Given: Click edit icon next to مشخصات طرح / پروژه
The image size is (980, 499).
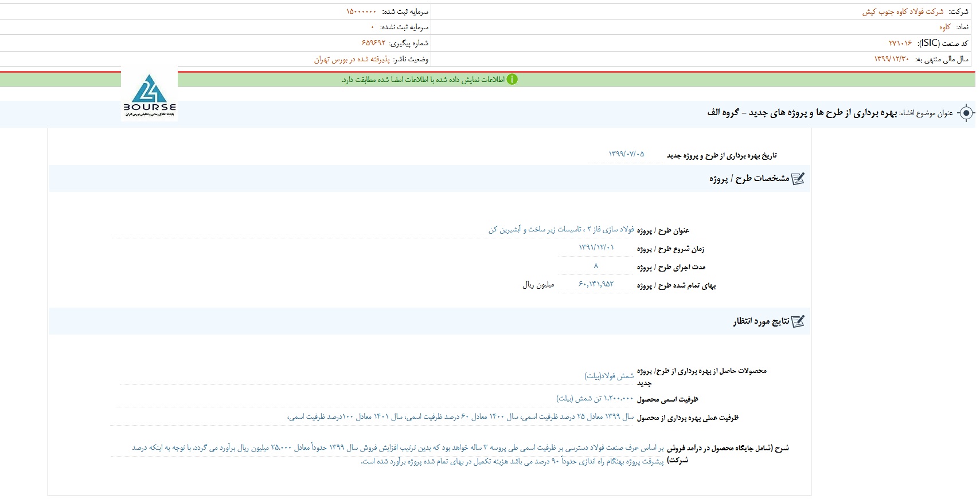Looking at the screenshot, I should (x=798, y=179).
